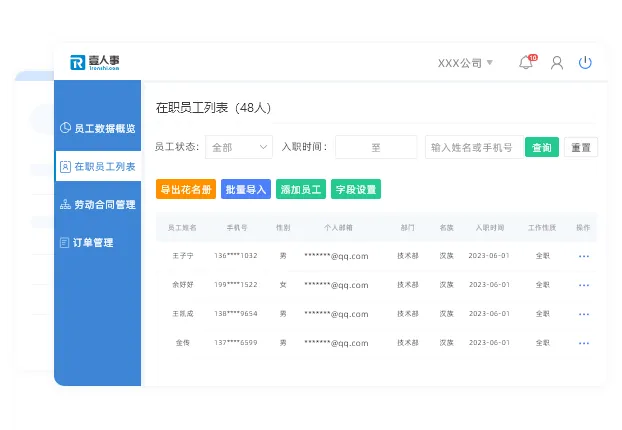Screen dimensions: 622x430
Task: Open 订单管理 in sidebar
Action: [x=98, y=242]
